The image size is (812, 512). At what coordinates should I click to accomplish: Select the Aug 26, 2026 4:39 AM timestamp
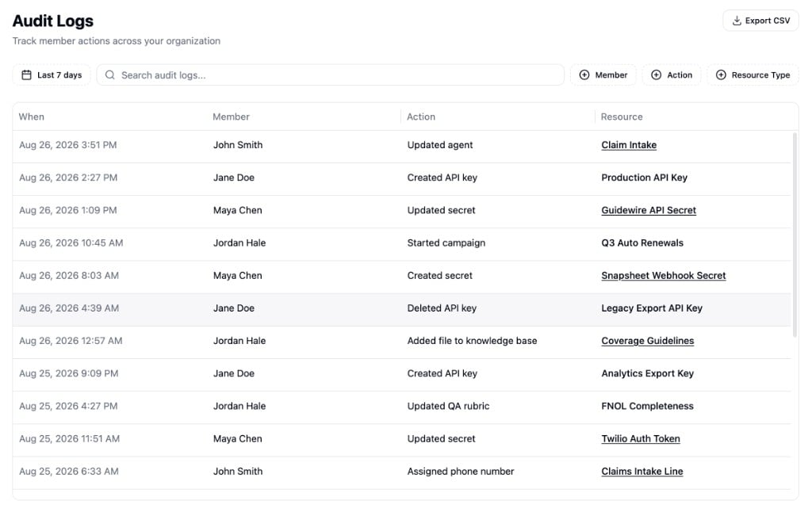69,308
